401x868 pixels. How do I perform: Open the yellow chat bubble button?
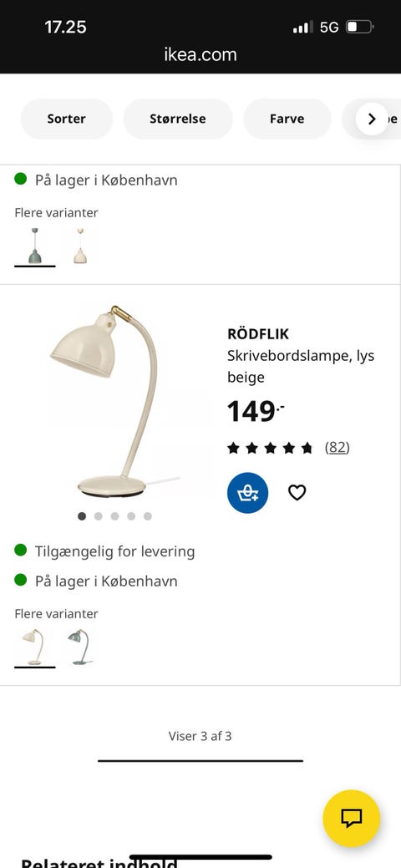click(x=351, y=818)
